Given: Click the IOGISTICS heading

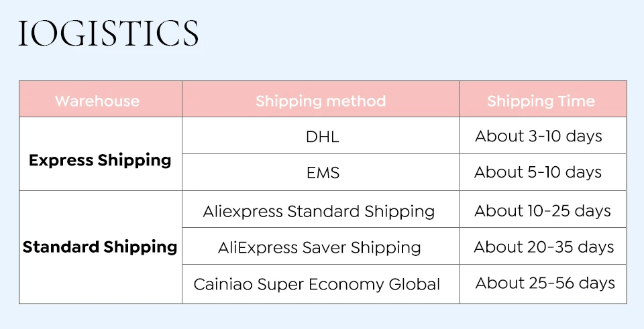Looking at the screenshot, I should pos(108,34).
